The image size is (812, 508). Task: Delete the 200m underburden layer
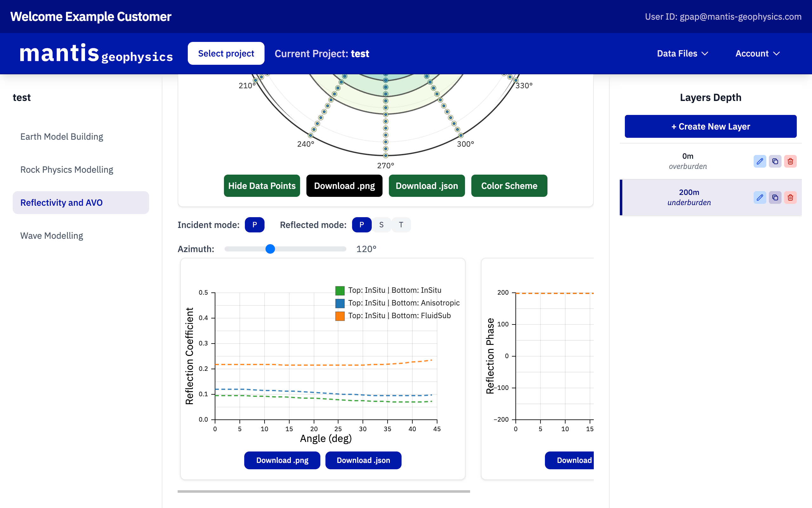[x=790, y=197]
